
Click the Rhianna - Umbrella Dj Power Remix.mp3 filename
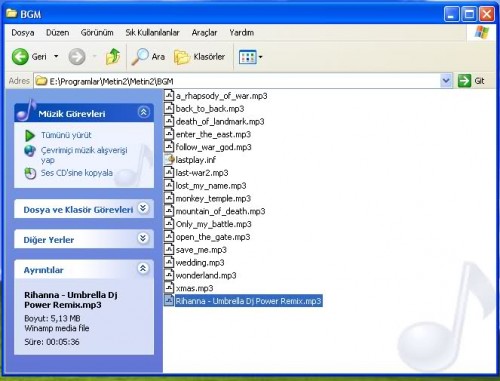coord(249,301)
